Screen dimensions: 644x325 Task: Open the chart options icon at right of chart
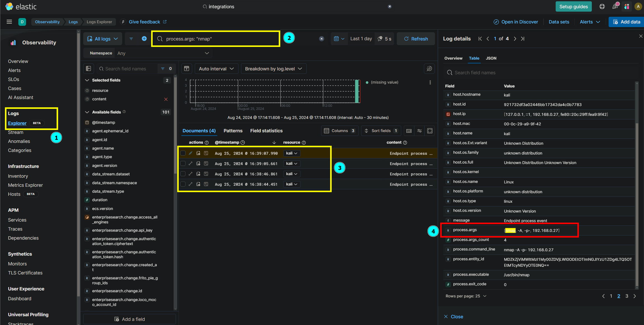coord(429,69)
